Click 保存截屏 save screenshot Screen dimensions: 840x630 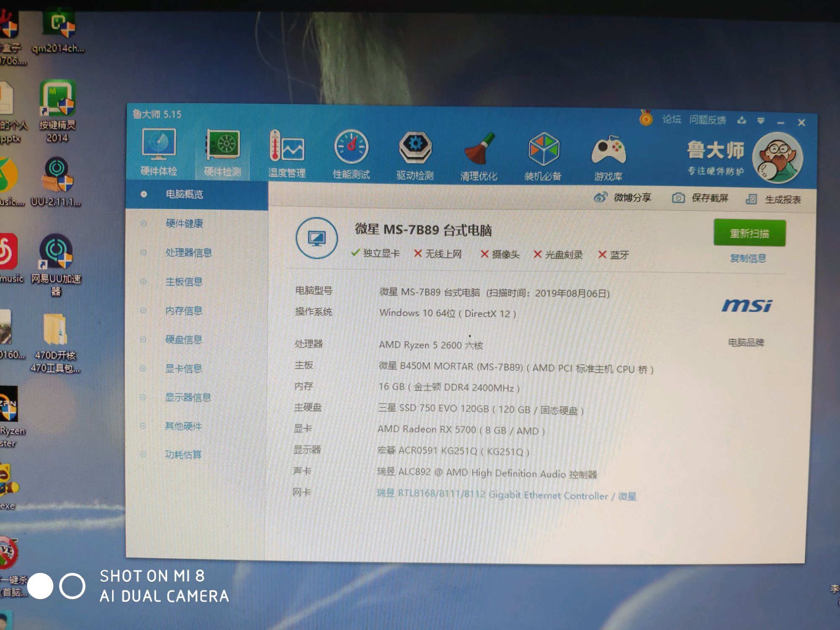tap(700, 198)
